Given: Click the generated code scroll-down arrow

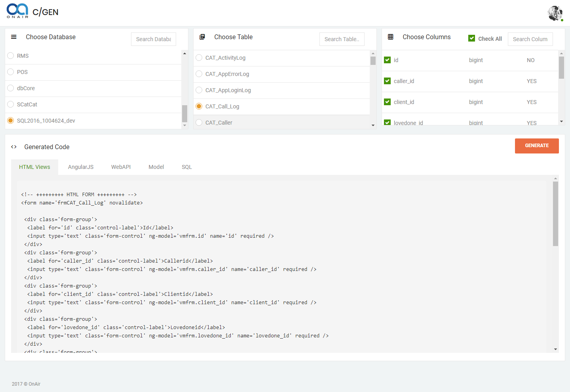Looking at the screenshot, I should (555, 349).
